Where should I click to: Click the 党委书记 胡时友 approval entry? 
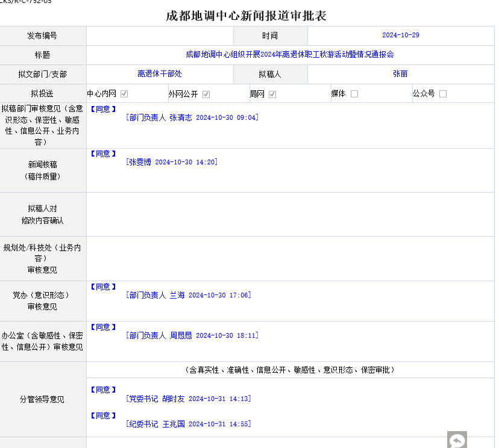coord(189,399)
